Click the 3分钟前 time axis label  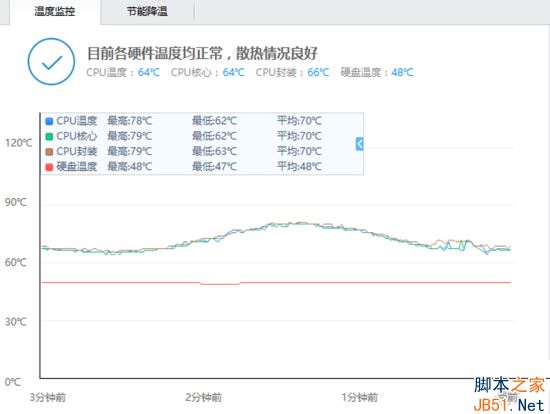click(x=48, y=398)
